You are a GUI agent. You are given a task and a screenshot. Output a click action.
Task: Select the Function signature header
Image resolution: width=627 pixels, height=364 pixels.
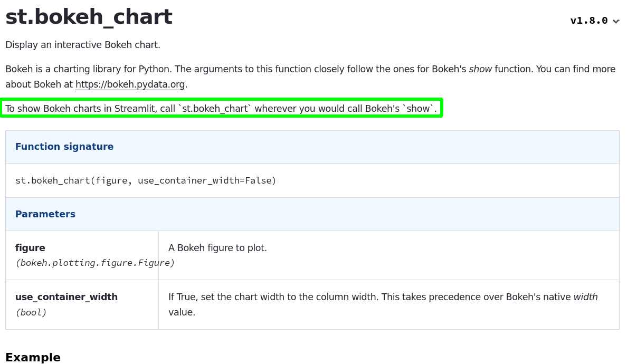(64, 147)
